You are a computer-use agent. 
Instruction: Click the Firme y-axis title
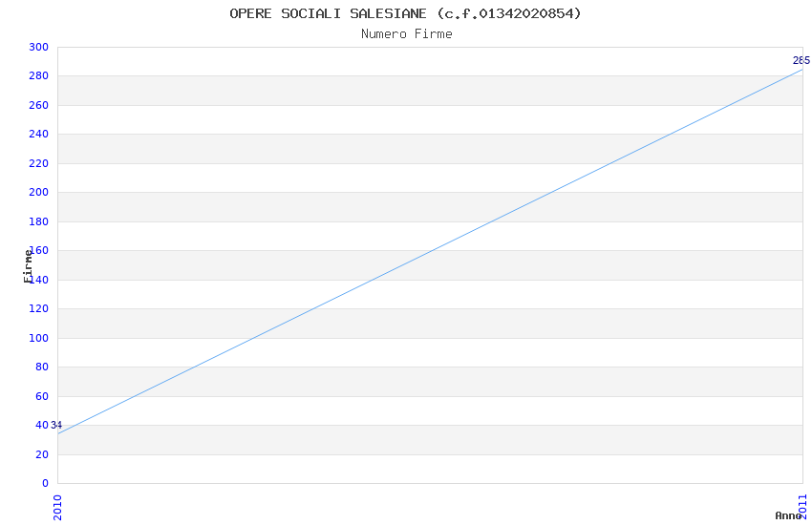pyautogui.click(x=28, y=266)
